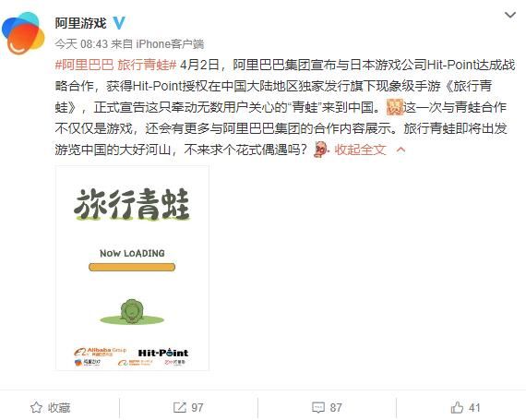
Task: Click the thumbs-up like icon
Action: tap(457, 408)
